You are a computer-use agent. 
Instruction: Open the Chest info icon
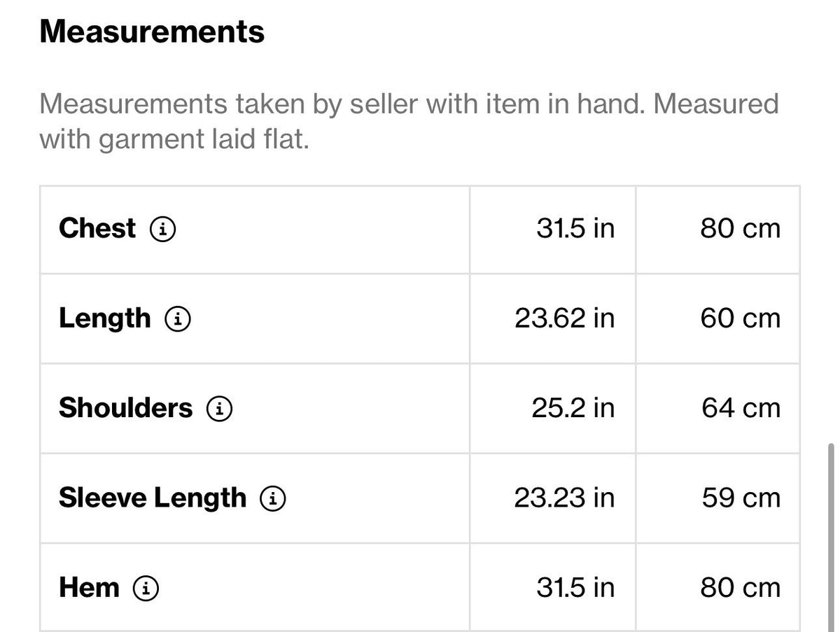coord(163,229)
